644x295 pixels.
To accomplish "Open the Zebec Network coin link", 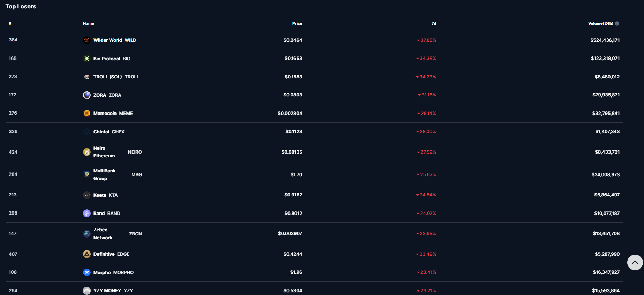I will (x=103, y=234).
